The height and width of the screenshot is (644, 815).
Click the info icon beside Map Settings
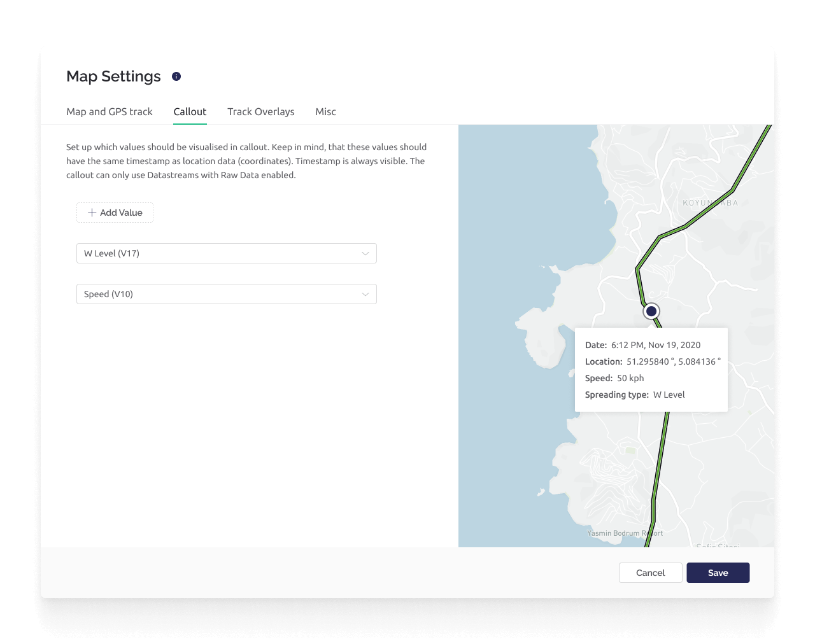176,76
